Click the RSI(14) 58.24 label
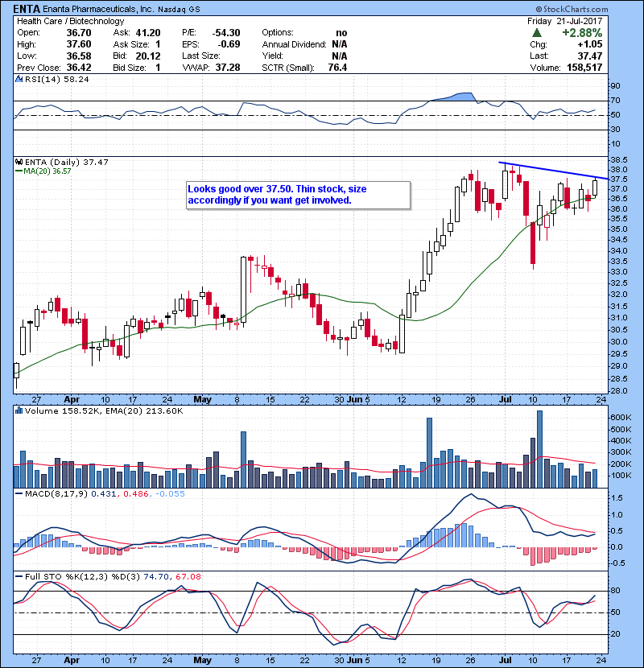 [56, 79]
